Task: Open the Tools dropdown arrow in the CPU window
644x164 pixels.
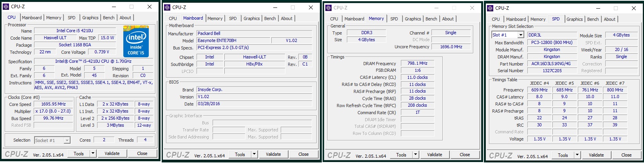Action: click(x=93, y=153)
